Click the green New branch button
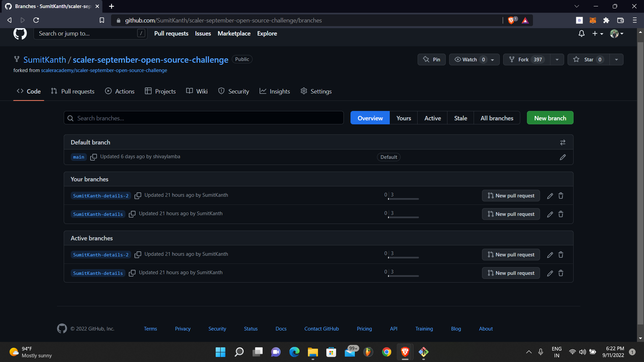 [x=550, y=118]
